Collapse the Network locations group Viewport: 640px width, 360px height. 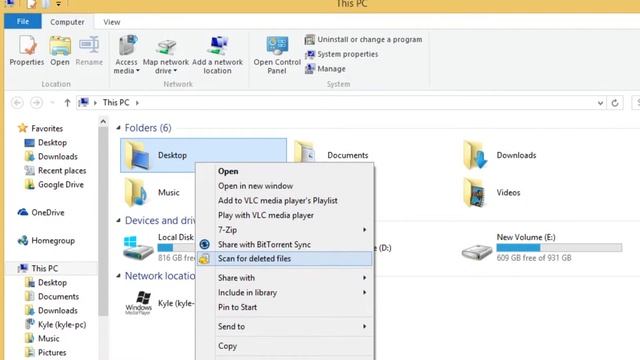[118, 276]
